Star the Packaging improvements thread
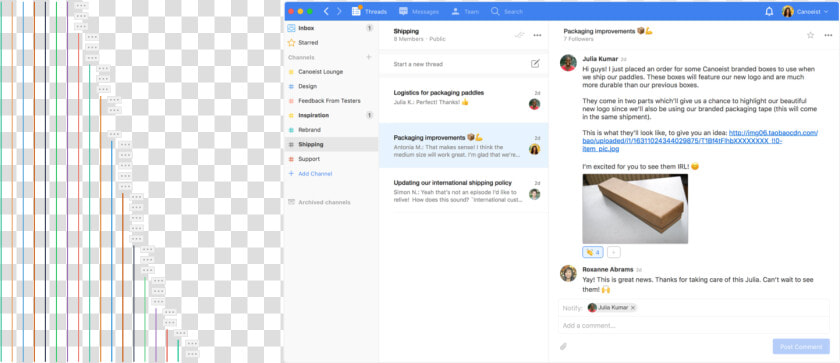The image size is (840, 363). (x=811, y=35)
